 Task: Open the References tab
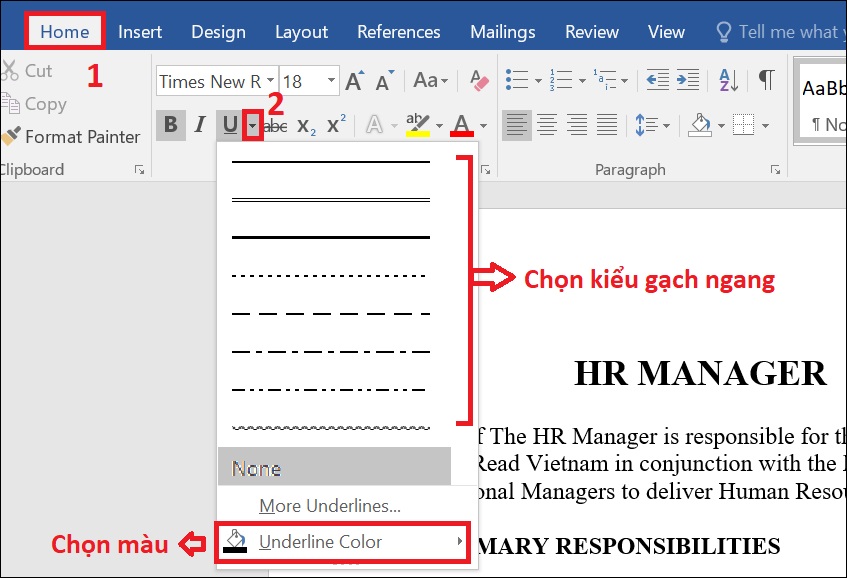click(399, 32)
